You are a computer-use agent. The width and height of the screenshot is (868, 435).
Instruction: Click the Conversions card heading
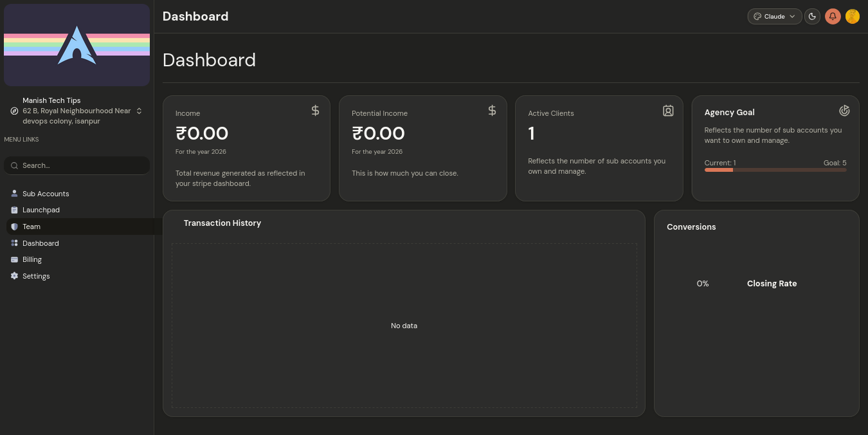tap(691, 227)
